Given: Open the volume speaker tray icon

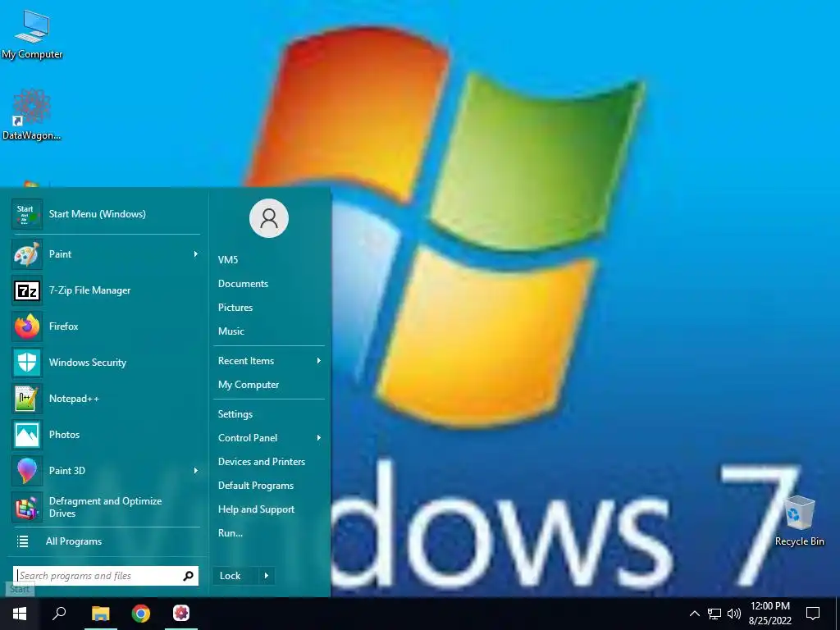Looking at the screenshot, I should [x=734, y=614].
